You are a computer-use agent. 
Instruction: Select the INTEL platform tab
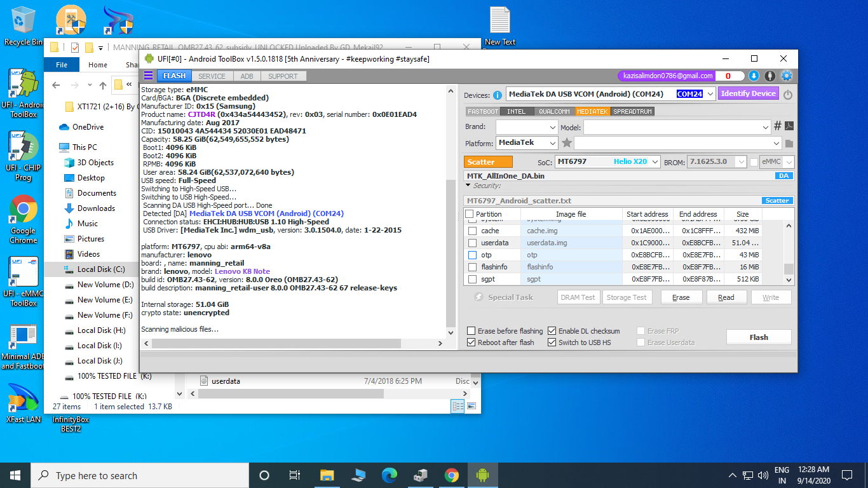517,111
